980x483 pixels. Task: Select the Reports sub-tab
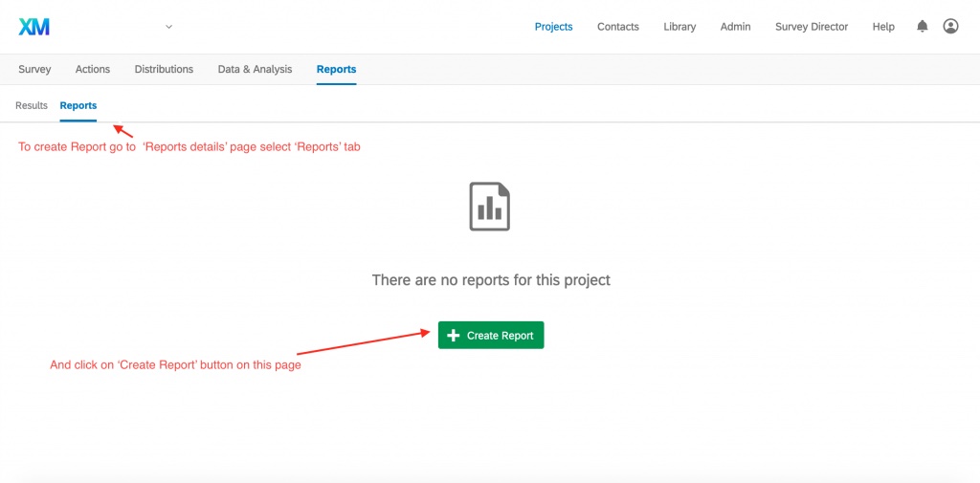coord(78,105)
